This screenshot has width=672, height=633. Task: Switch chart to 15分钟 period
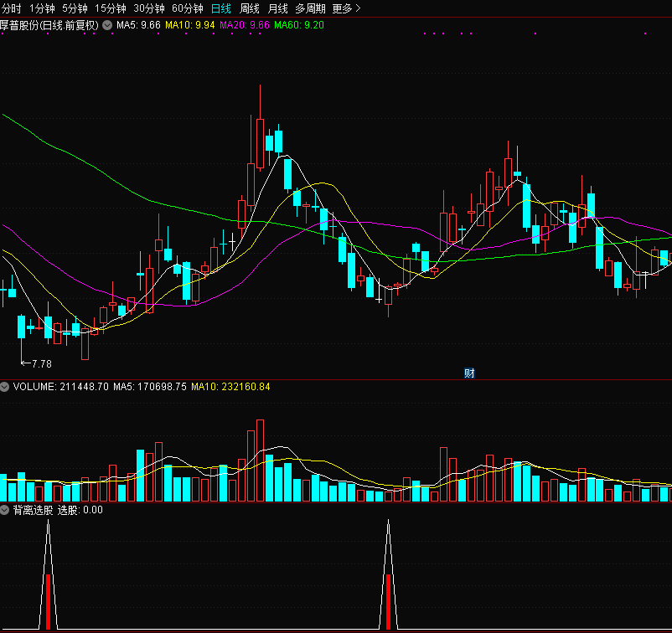pos(111,8)
